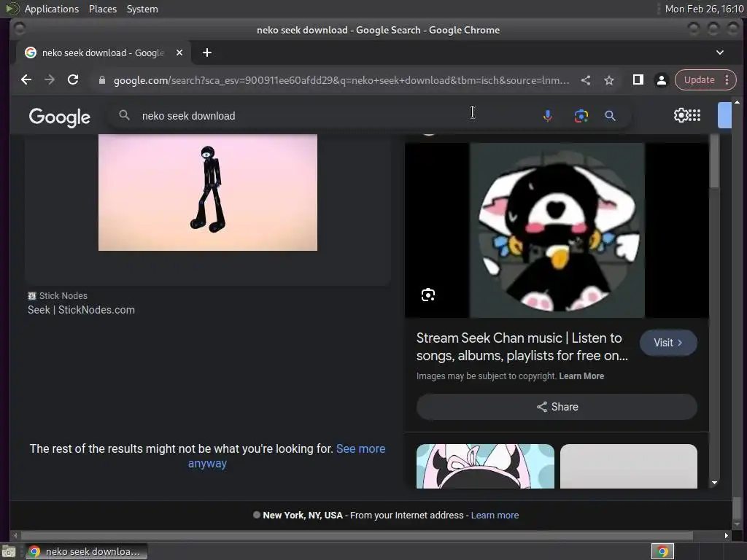
Task: Open the clock showing Mon Feb 26
Action: [704, 9]
